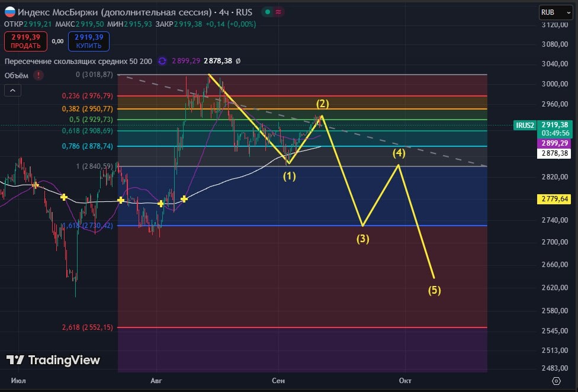
Task: Click Fibonacci level 0,236 (2 976,79) label
Action: 88,96
